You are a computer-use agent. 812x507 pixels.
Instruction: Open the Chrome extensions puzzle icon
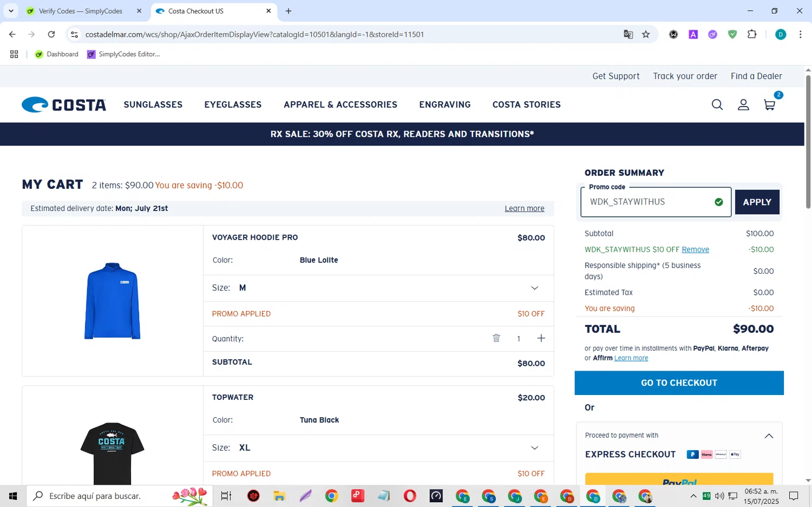tap(752, 34)
